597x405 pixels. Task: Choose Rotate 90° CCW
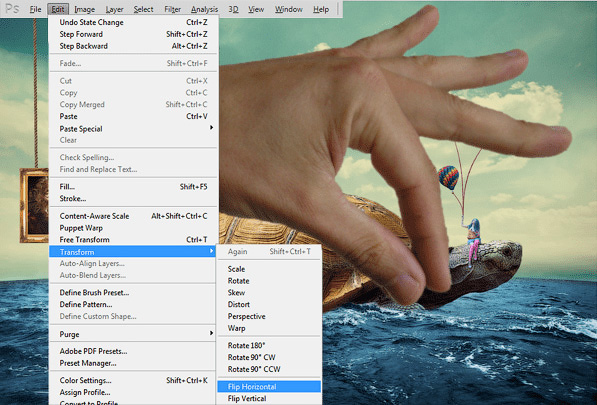269,369
